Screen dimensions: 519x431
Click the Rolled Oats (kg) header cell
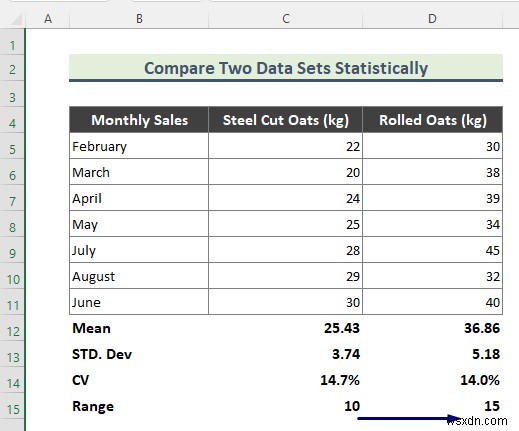tap(432, 120)
